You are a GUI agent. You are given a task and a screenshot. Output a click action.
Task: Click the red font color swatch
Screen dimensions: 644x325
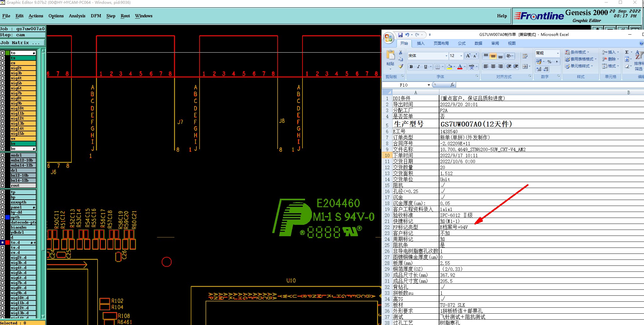[460, 66]
